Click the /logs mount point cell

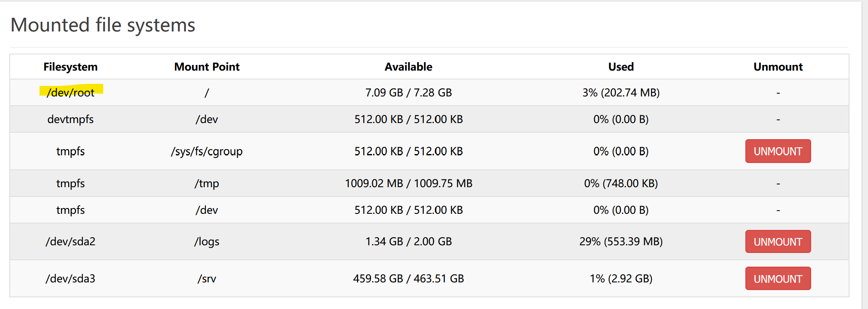click(x=207, y=242)
